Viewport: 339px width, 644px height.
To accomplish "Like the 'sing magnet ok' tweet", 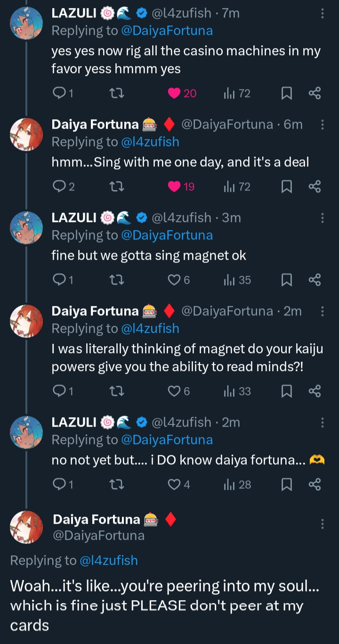I will (174, 280).
